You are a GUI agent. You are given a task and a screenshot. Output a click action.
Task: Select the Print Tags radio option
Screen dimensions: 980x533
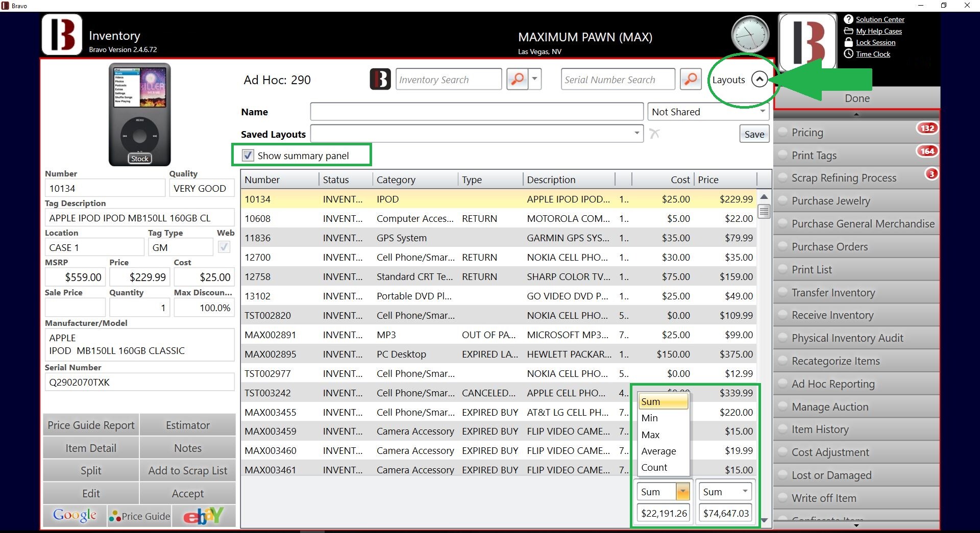[782, 155]
